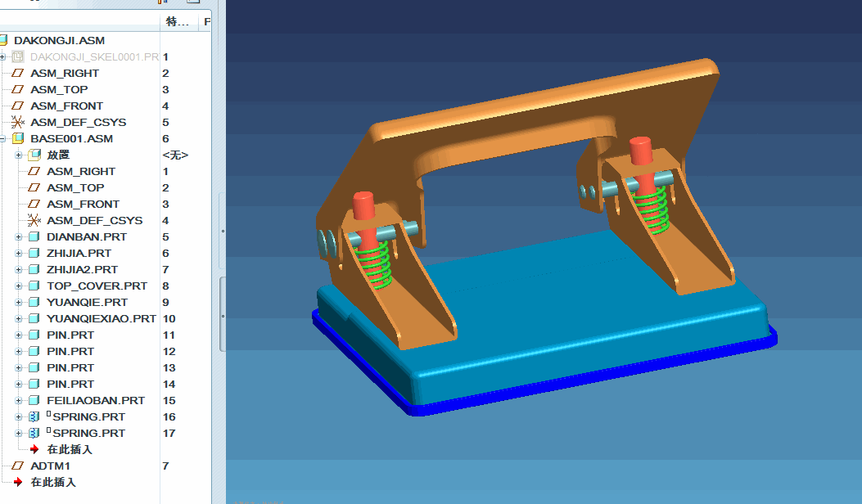Expand SPRING.PRT feature 17 node
This screenshot has width=862, height=504.
19,433
